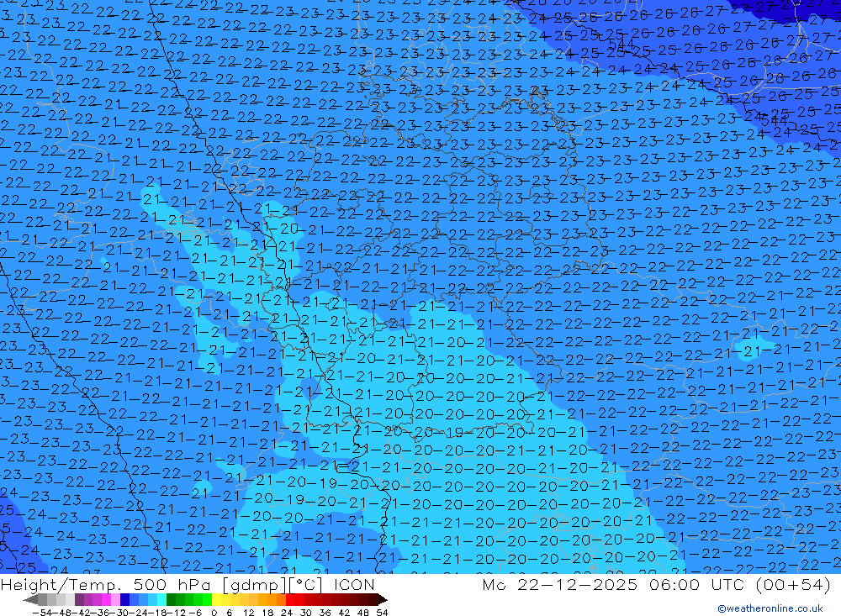Click the '-30' legend scale value

[x=119, y=613]
